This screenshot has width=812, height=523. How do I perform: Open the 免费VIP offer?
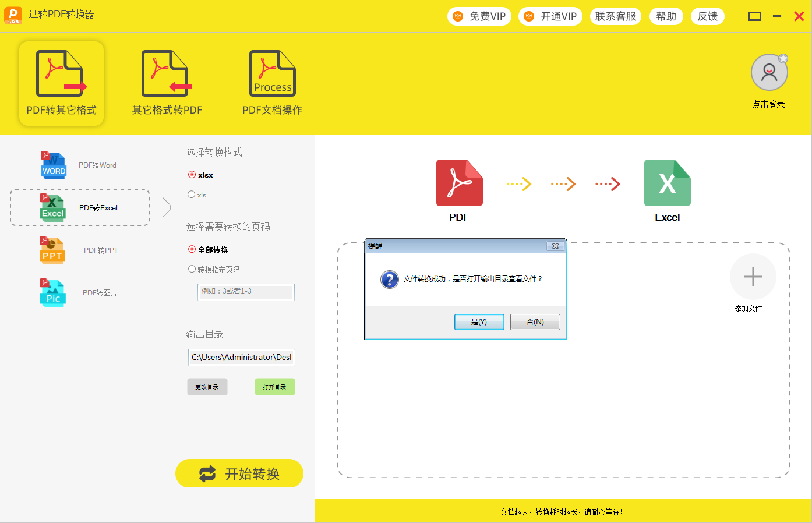coord(479,16)
